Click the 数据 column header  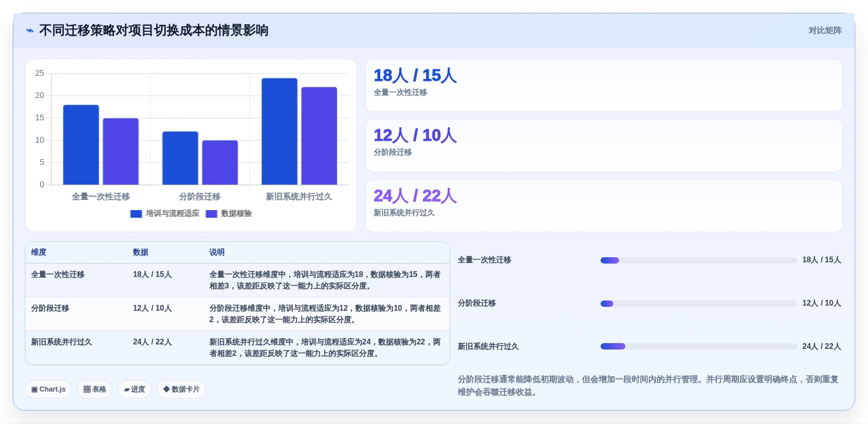[x=141, y=253]
